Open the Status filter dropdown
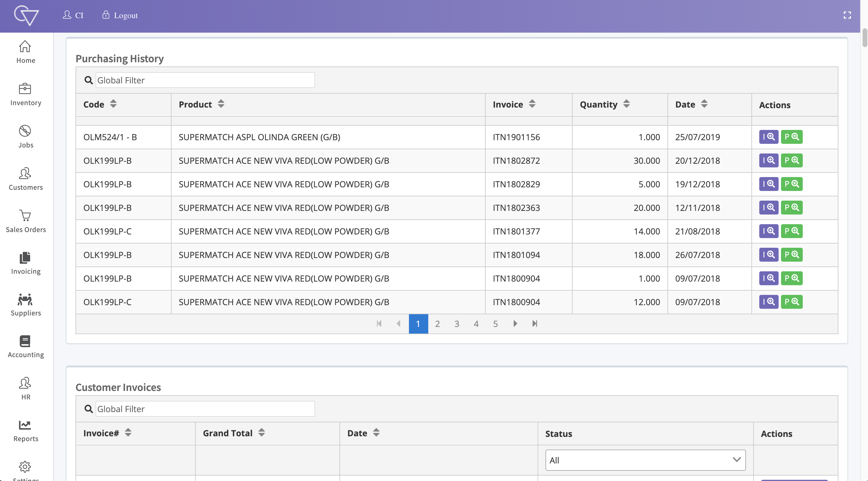Viewport: 868px width, 481px height. click(645, 460)
